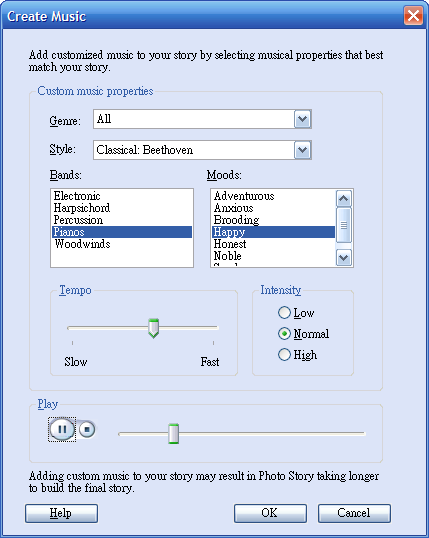
Task: Select High intensity
Action: 297,354
